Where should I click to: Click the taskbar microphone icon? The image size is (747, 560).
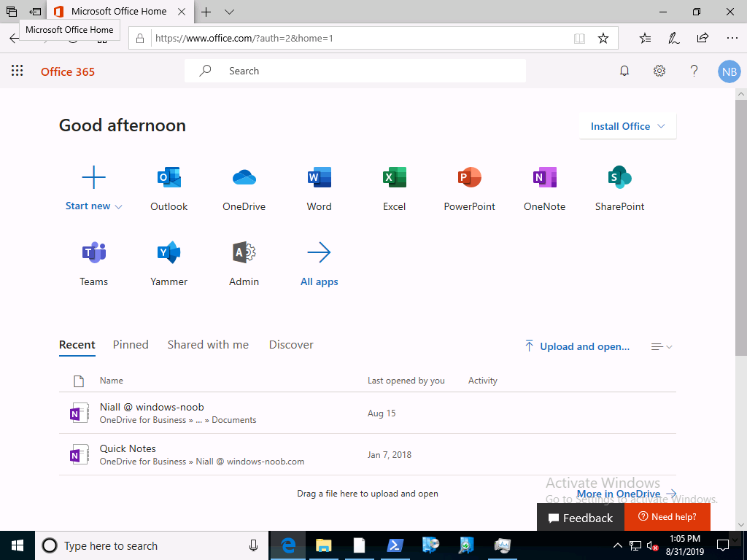[x=253, y=545]
